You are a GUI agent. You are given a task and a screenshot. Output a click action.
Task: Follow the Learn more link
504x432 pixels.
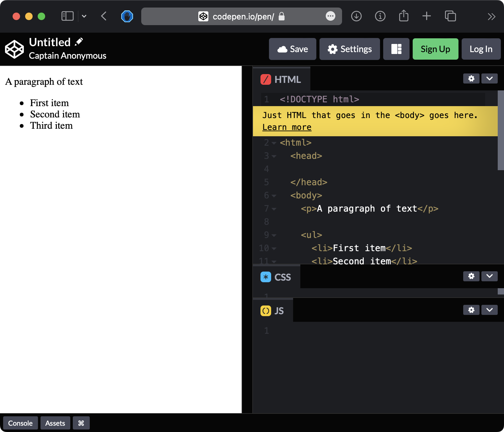point(287,127)
